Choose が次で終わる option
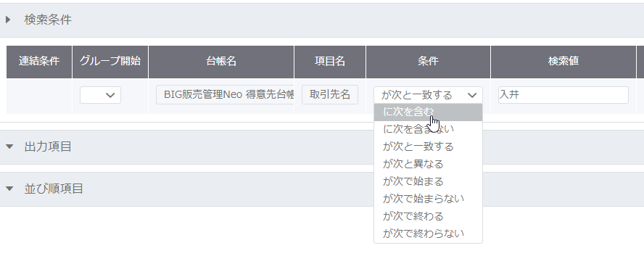This screenshot has height=264, width=644. click(428, 216)
